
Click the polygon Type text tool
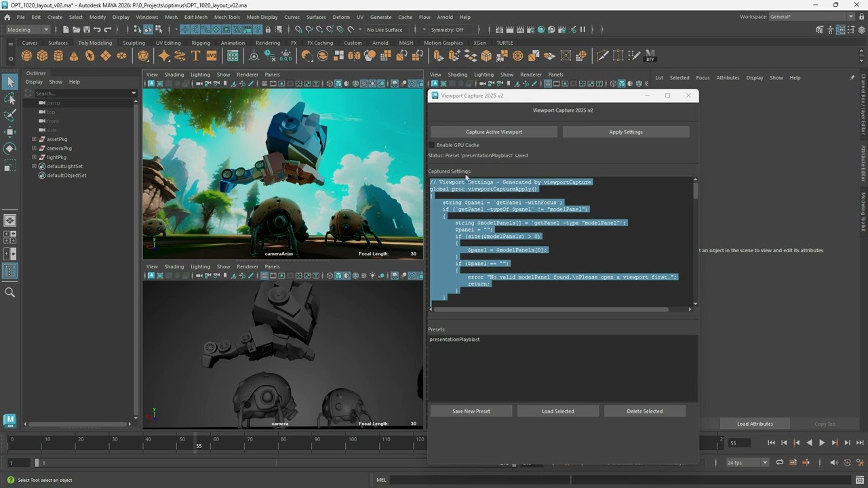click(x=195, y=56)
